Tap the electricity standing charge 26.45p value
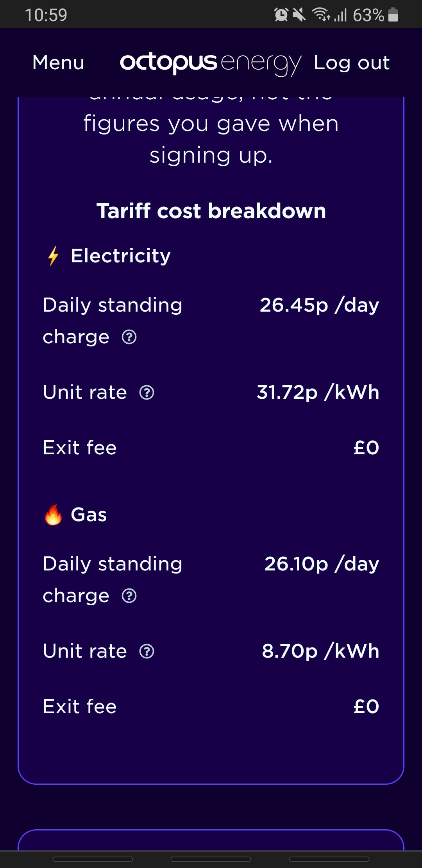Screen dimensions: 422x868 tap(319, 305)
